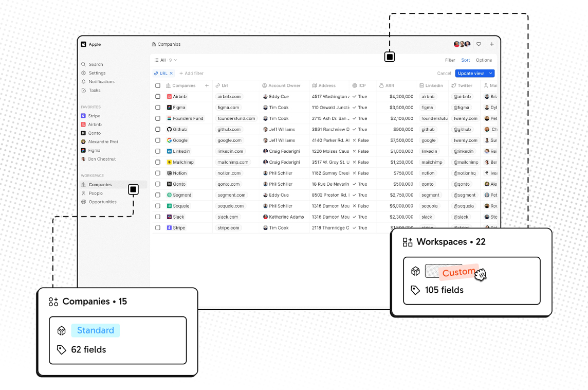Check the Notion row checkbox
The height and width of the screenshot is (390, 588).
coord(158,173)
